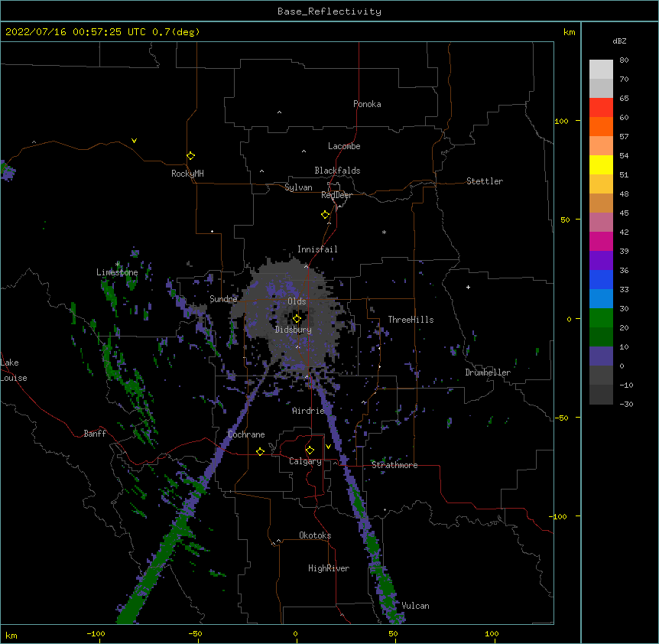Click the 80 value on the dBZ scale
This screenshot has height=644, width=659.
(624, 60)
